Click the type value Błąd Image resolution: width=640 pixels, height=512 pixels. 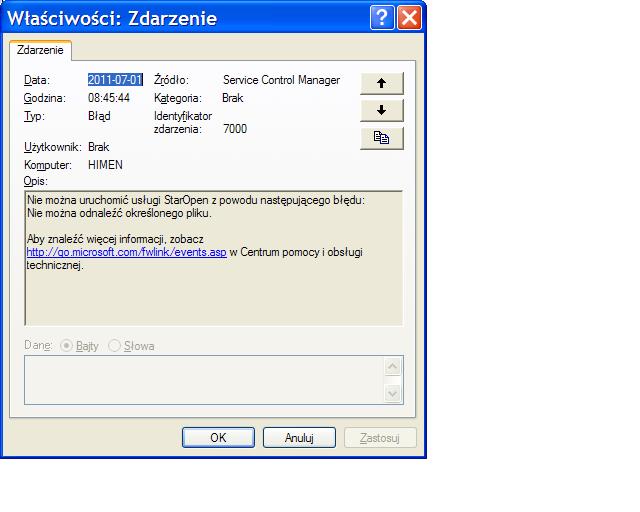pos(99,116)
